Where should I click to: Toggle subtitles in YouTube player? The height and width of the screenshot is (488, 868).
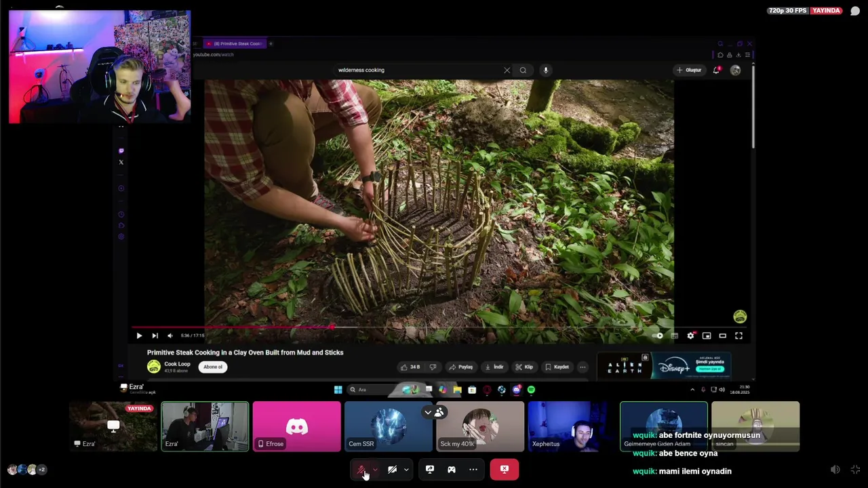click(674, 335)
